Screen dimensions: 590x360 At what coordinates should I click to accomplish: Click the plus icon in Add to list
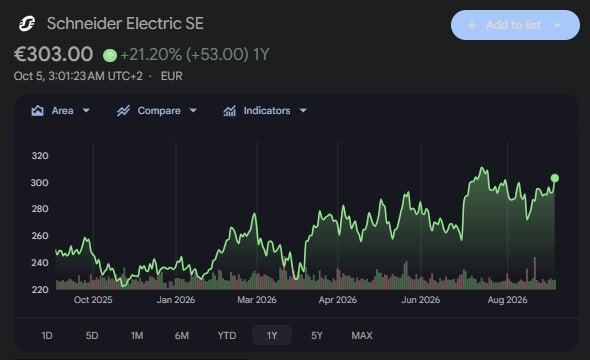[x=472, y=25]
